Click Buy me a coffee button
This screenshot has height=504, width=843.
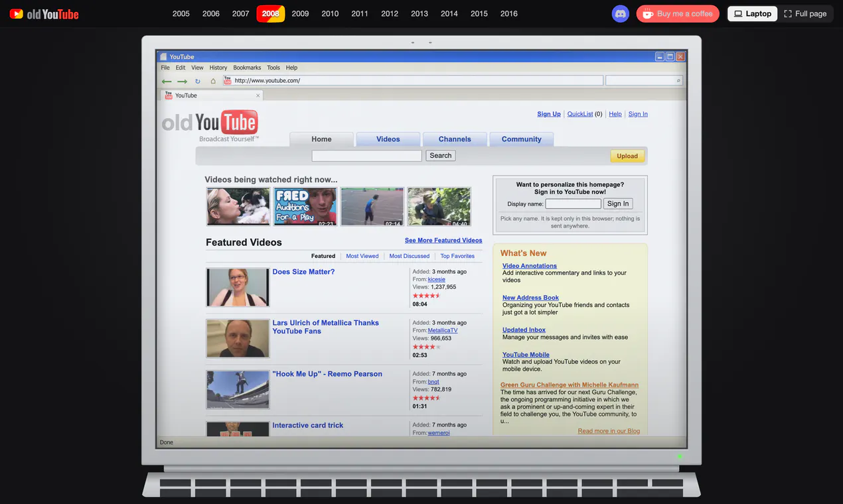[678, 14]
